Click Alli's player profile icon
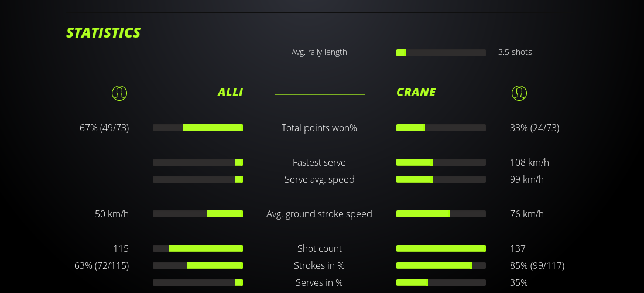The height and width of the screenshot is (293, 644). (x=119, y=93)
